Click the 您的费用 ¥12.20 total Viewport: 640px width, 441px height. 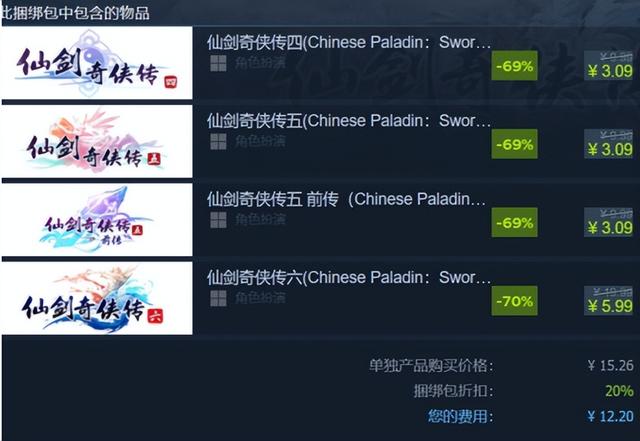(610, 416)
